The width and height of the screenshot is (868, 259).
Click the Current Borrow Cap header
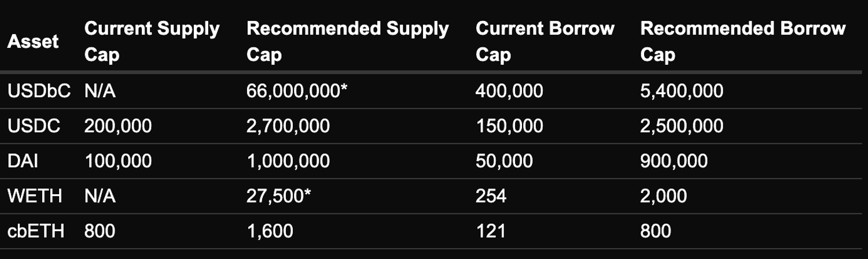[545, 42]
